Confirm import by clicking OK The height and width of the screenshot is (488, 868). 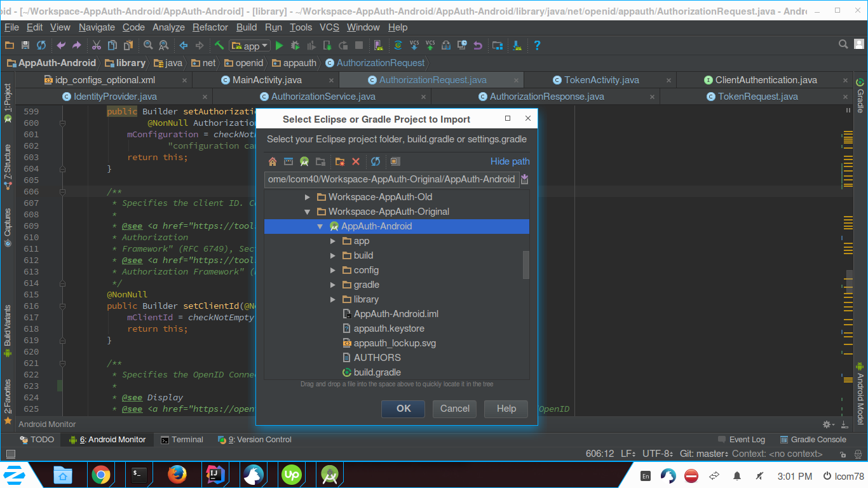pos(402,409)
